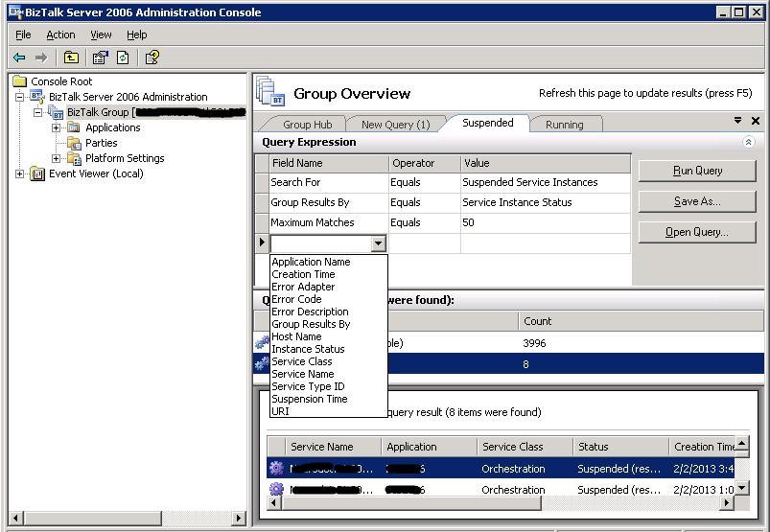Expand the Event Viewer (Local) node

pos(19,173)
